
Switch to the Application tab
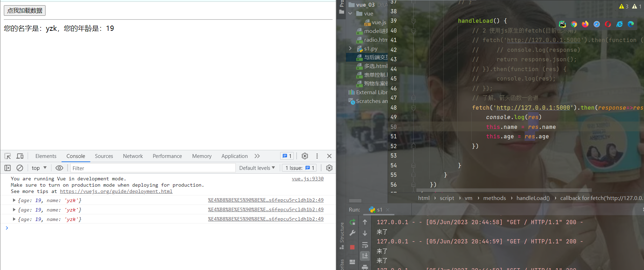[x=235, y=156]
